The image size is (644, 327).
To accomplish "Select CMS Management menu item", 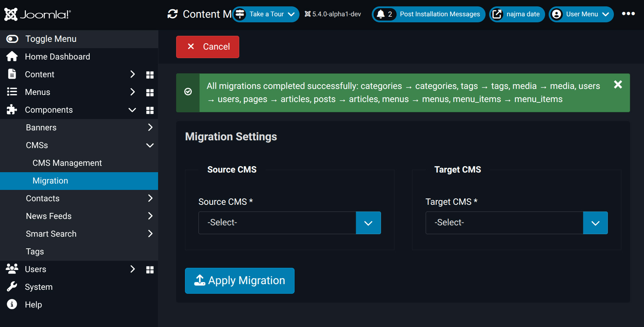I will [x=67, y=163].
